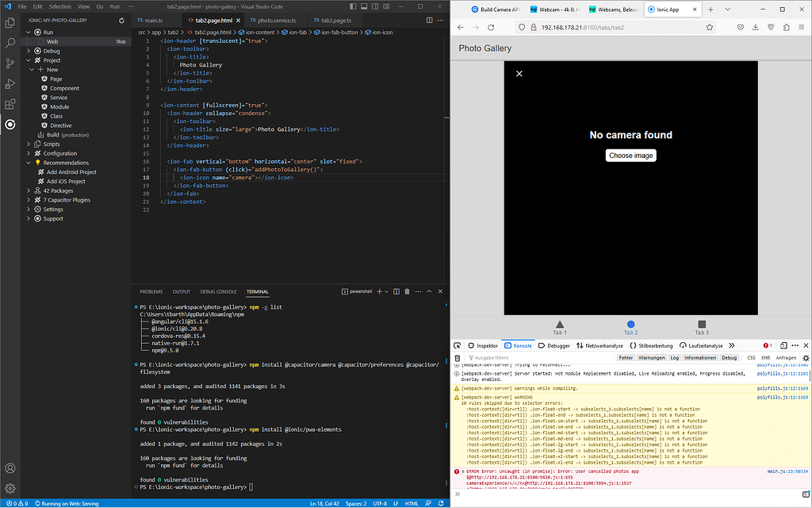Kill the terminal with the trash icon

point(407,291)
